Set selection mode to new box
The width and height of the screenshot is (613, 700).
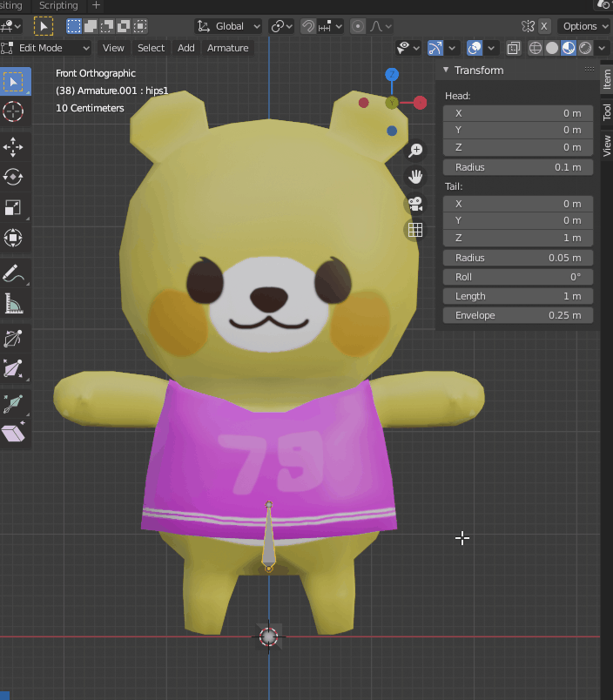(74, 26)
